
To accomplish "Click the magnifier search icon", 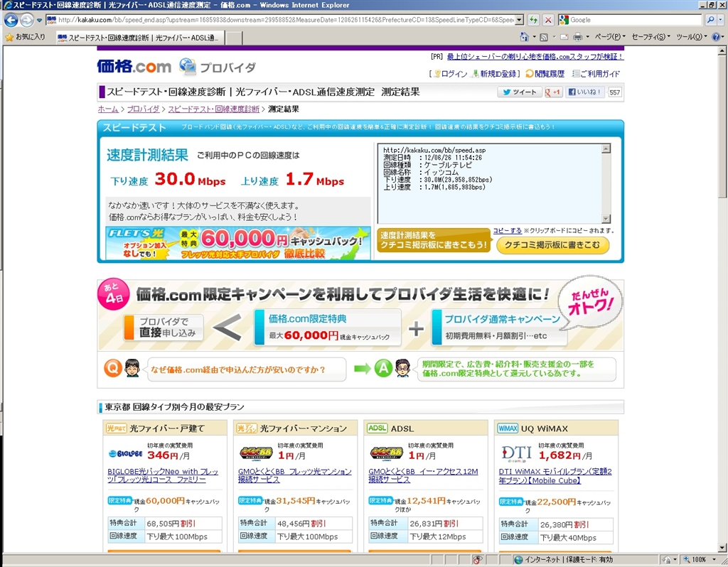I will pos(710,20).
